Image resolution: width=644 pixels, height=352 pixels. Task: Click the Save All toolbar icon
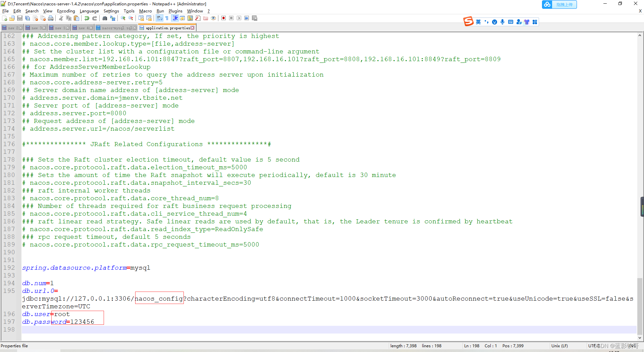point(28,18)
